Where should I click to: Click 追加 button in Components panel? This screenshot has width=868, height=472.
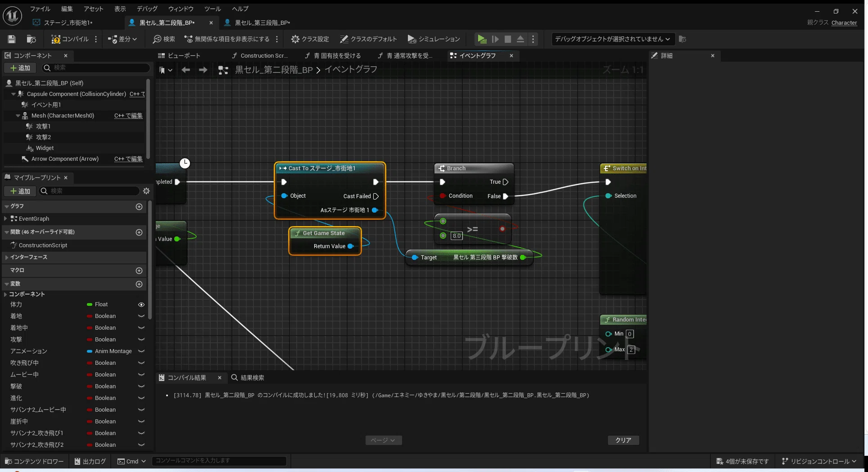pyautogui.click(x=20, y=68)
